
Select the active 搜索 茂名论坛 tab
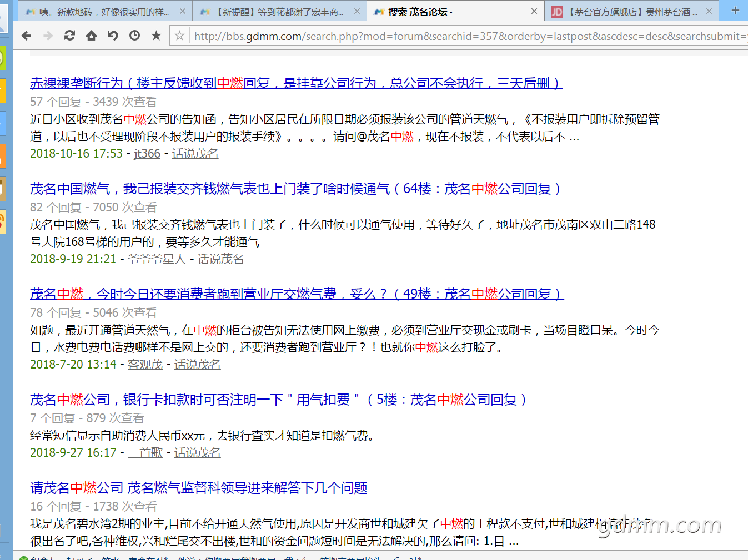click(x=455, y=11)
